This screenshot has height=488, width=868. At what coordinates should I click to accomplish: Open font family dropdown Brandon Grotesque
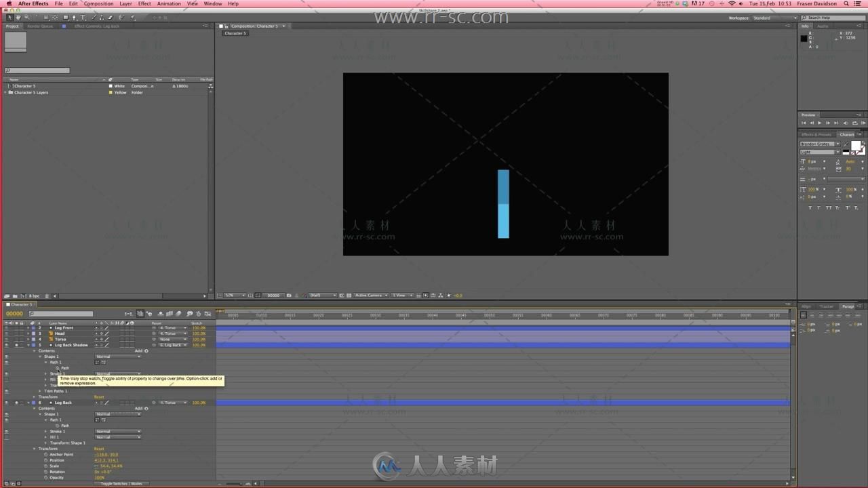coord(820,144)
